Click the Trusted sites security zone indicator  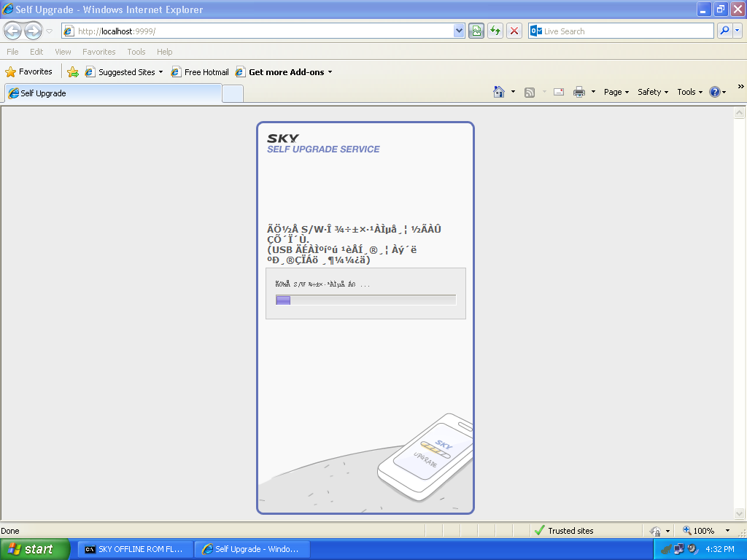tap(565, 531)
